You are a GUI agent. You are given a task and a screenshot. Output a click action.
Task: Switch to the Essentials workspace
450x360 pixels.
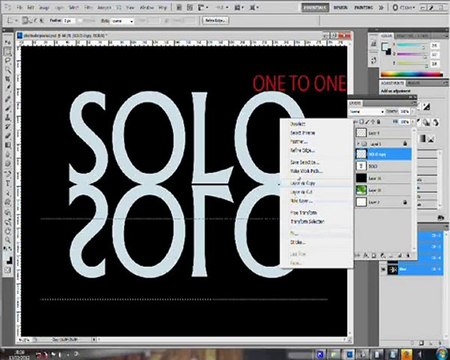(315, 7)
